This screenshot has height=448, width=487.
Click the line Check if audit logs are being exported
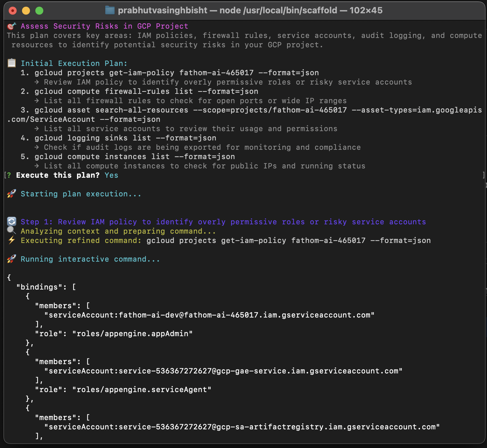tap(198, 147)
